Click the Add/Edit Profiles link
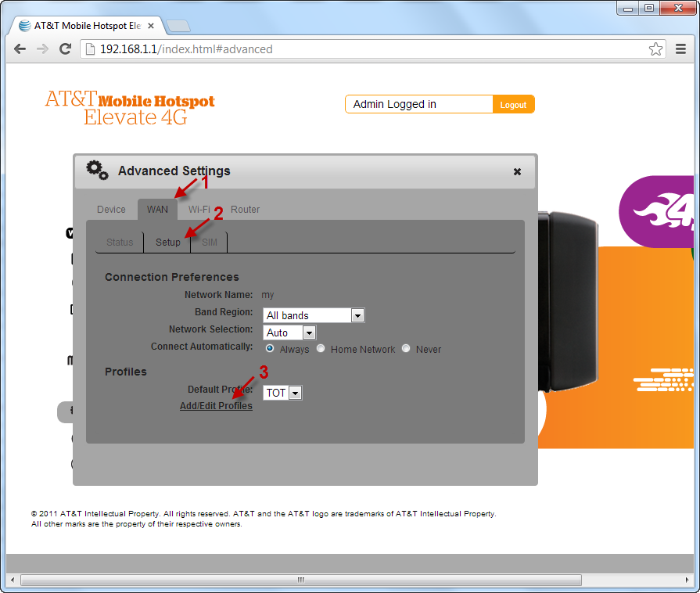Screen dimensions: 700x593 click(216, 406)
